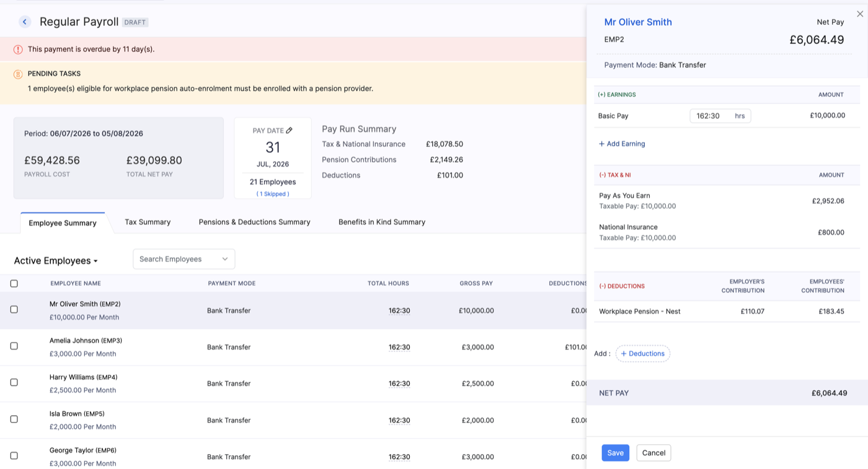Screen dimensions: 868x469
Task: Click the + Deductions button
Action: point(643,354)
